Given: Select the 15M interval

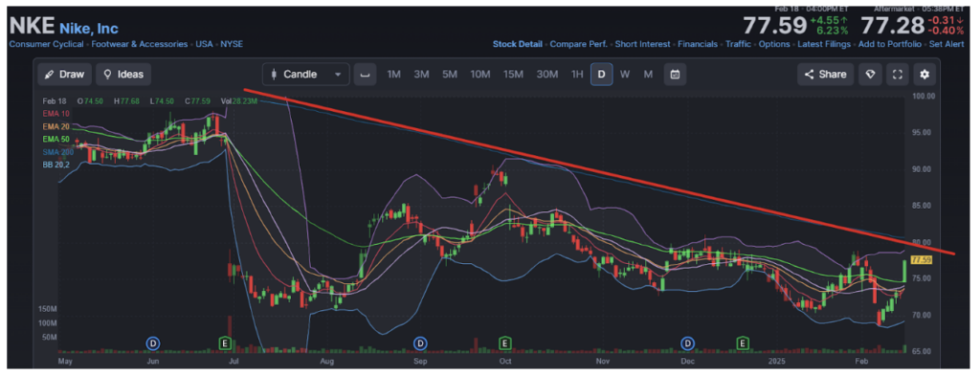Looking at the screenshot, I should (x=513, y=75).
